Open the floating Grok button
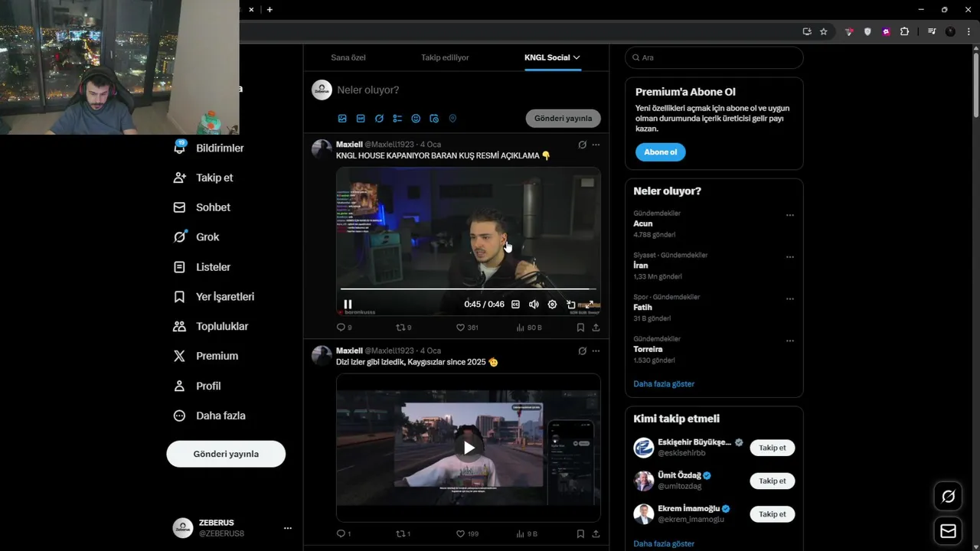The height and width of the screenshot is (551, 980). (x=948, y=497)
